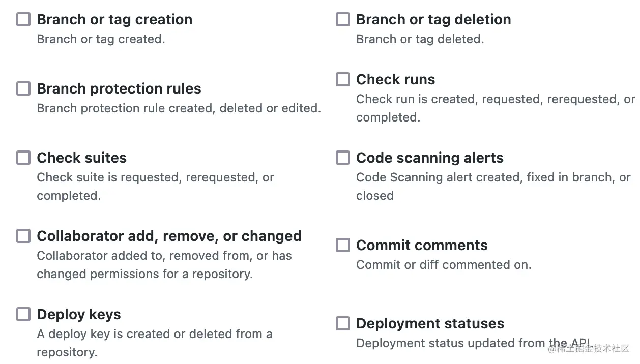Click the Check runs heading text
The width and height of the screenshot is (640, 364).
[395, 79]
